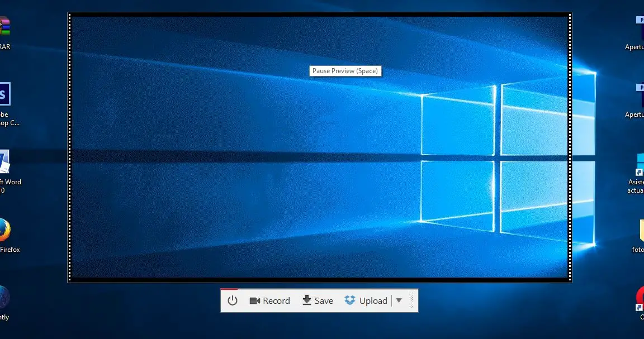Click the Pause Preview (Space) tooltip

coord(345,71)
